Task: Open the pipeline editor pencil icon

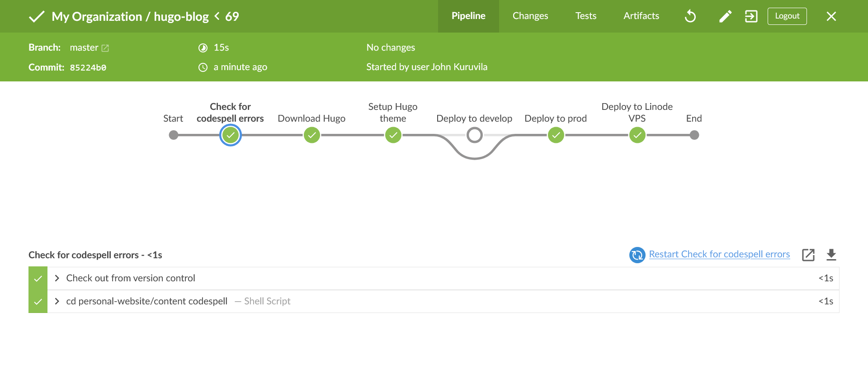Action: click(725, 16)
